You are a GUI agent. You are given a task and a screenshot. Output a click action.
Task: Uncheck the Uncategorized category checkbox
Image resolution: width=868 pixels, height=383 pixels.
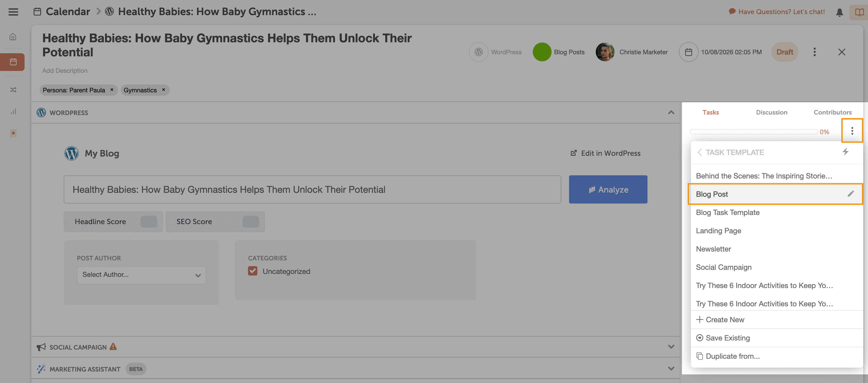tap(252, 271)
